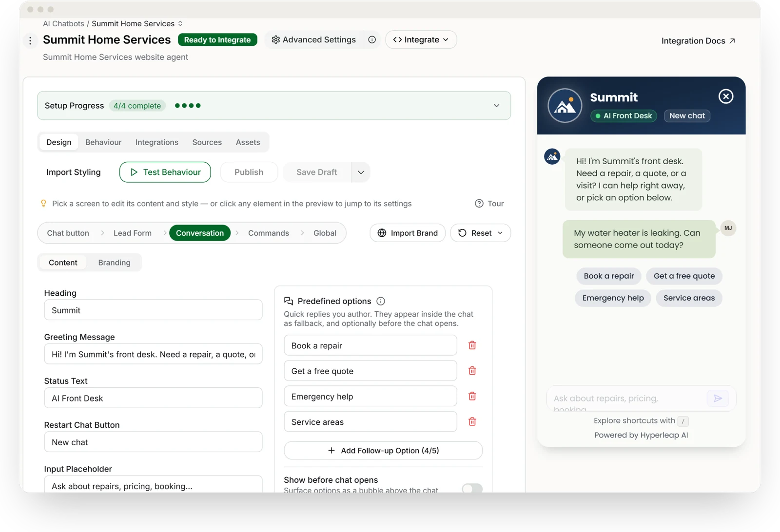Click the Test Behaviour button
780x532 pixels.
(165, 172)
